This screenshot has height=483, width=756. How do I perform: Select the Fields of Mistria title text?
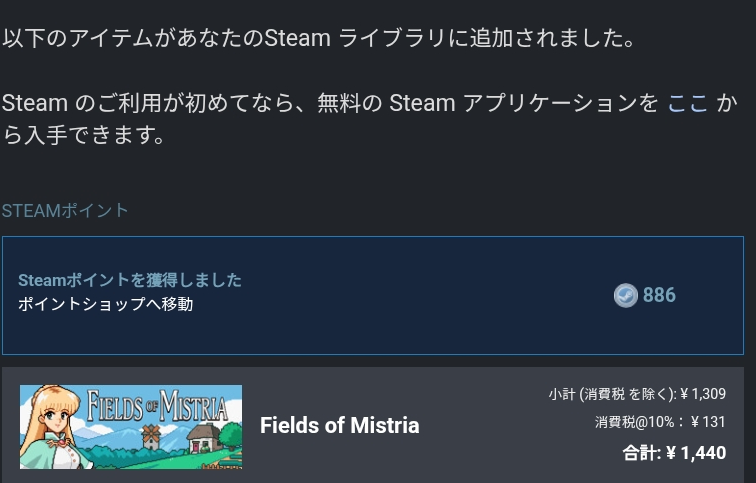[x=339, y=425]
